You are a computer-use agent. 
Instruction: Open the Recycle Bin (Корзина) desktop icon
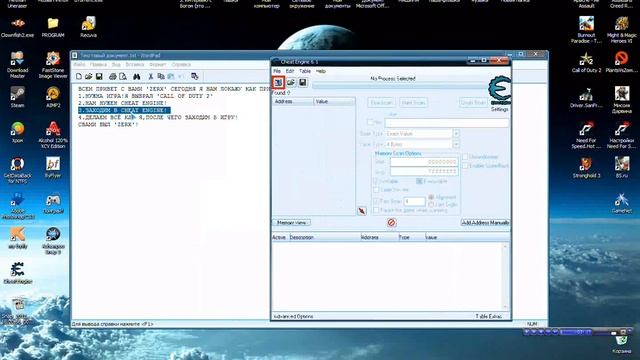click(x=622, y=344)
